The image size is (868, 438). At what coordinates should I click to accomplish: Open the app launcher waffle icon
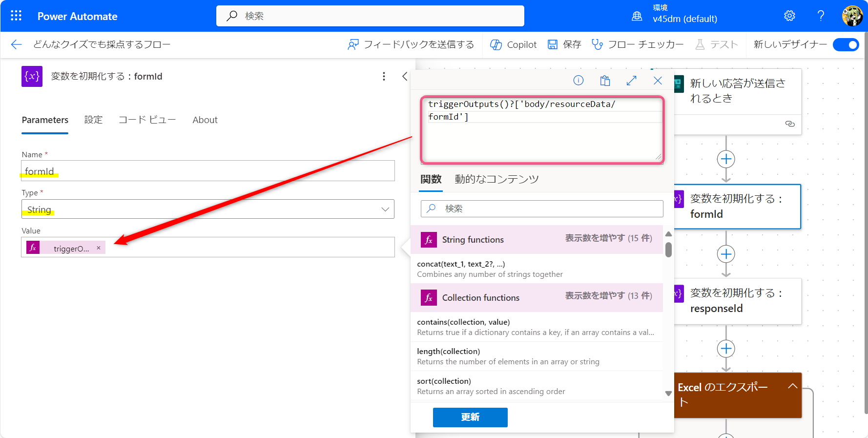[x=16, y=16]
